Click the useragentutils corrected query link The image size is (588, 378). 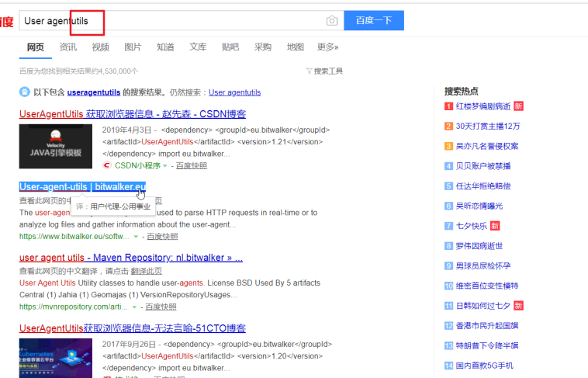point(94,92)
